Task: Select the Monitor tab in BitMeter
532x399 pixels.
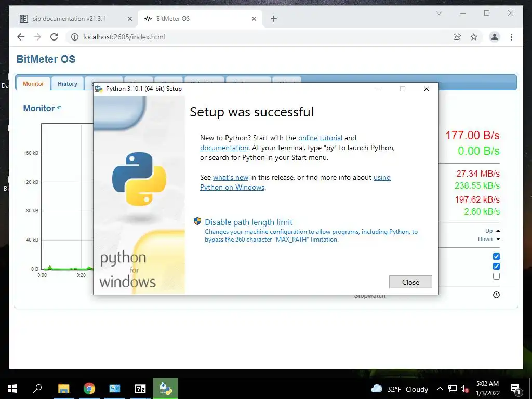Action: click(33, 84)
